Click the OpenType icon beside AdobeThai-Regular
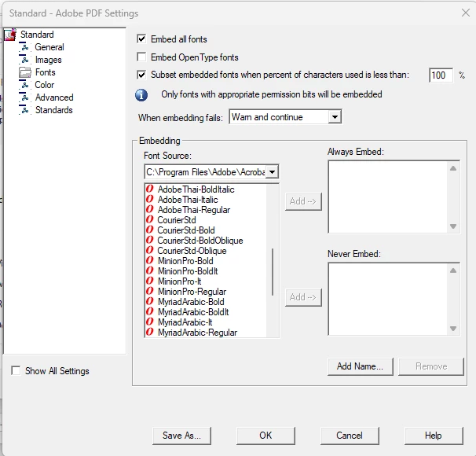The image size is (476, 456). pyautogui.click(x=150, y=210)
